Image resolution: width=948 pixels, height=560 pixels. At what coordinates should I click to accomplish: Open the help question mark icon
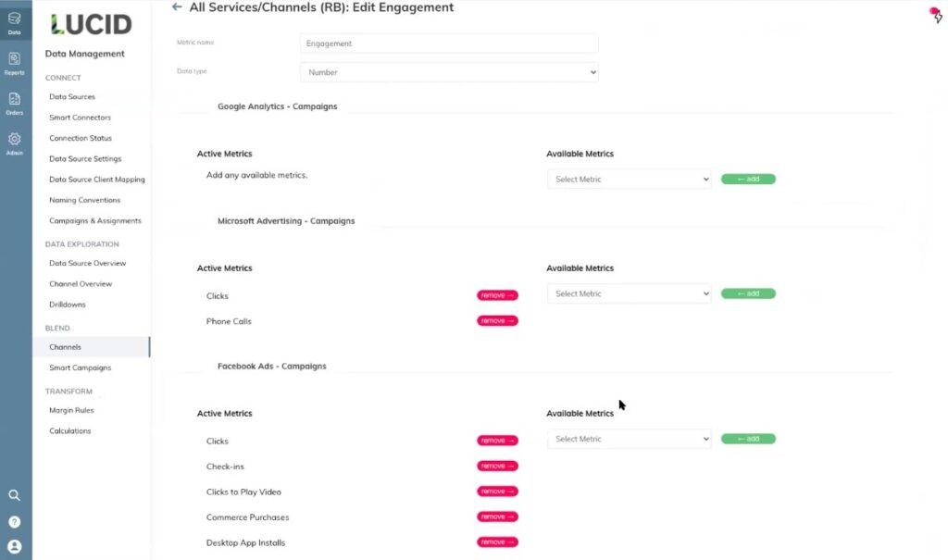pyautogui.click(x=15, y=521)
